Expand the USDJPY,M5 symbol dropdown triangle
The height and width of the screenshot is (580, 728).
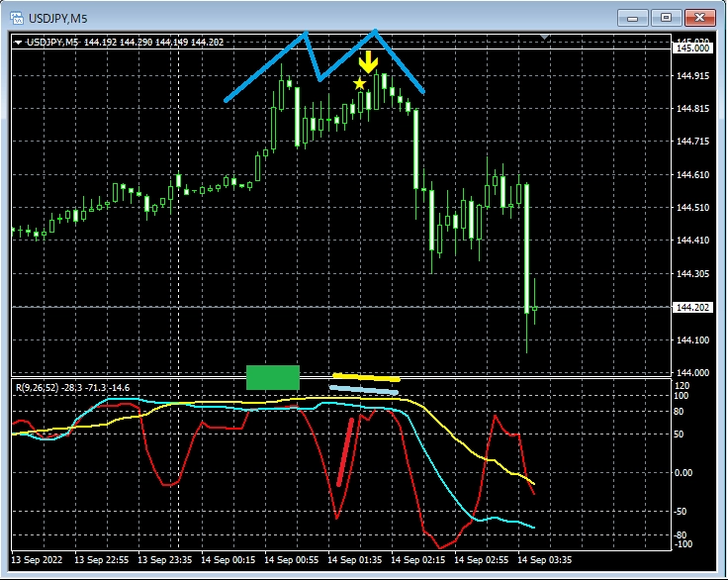tap(18, 42)
